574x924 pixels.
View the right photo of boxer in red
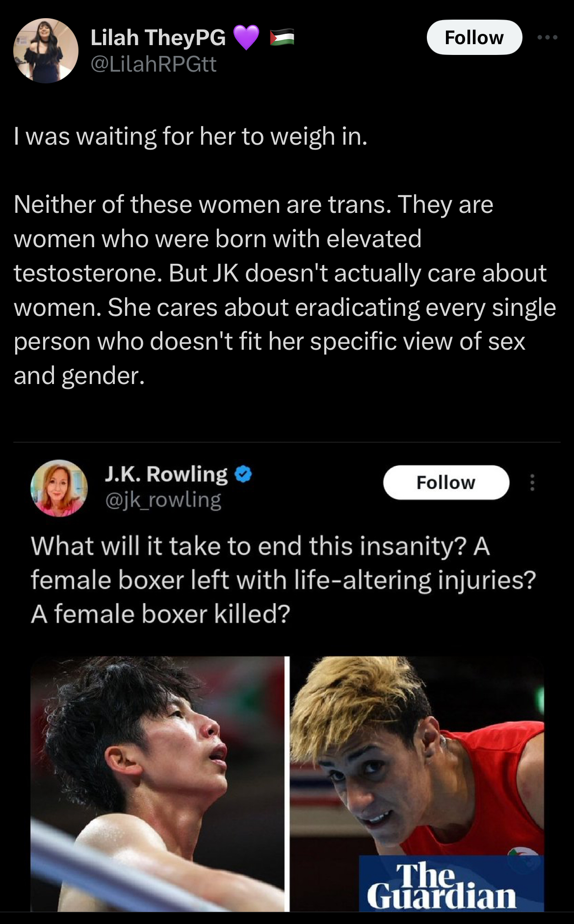click(x=417, y=784)
